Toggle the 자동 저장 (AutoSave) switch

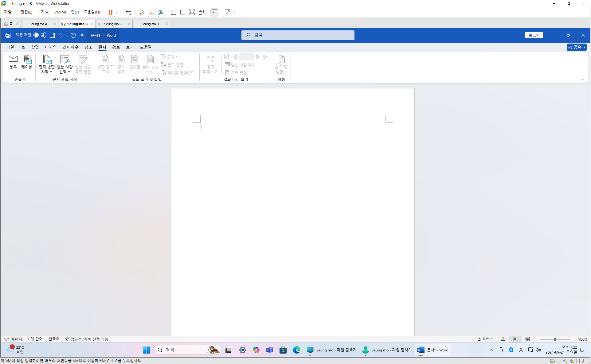click(40, 35)
